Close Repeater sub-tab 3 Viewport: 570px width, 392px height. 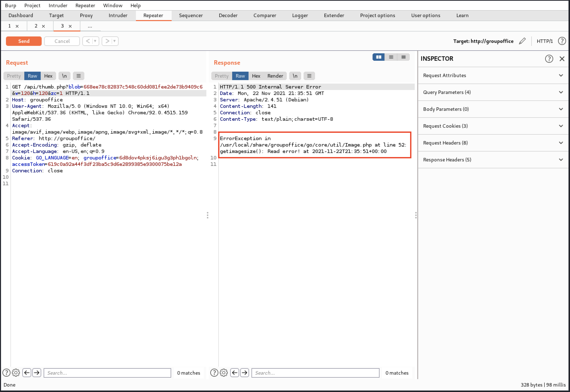(70, 26)
